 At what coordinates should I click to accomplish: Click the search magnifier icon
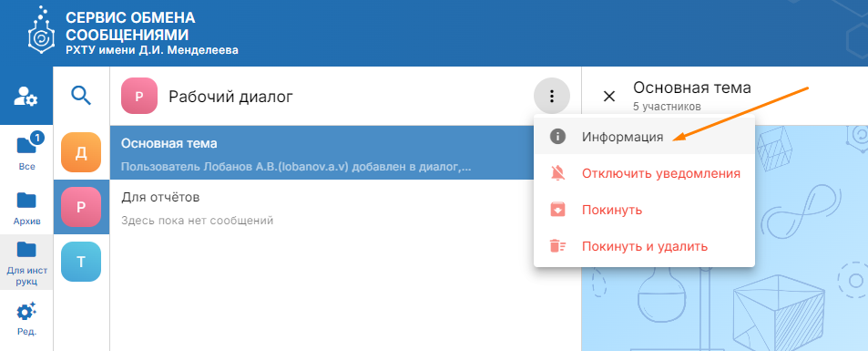(81, 96)
